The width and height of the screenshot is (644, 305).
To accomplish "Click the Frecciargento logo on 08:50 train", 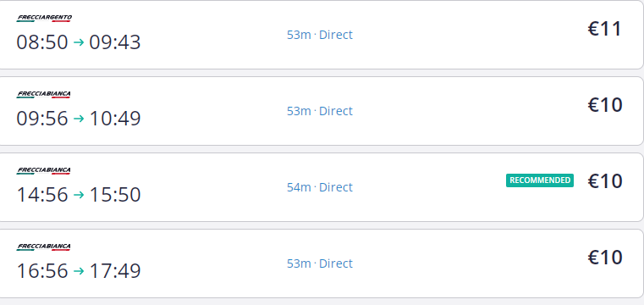I will [44, 19].
